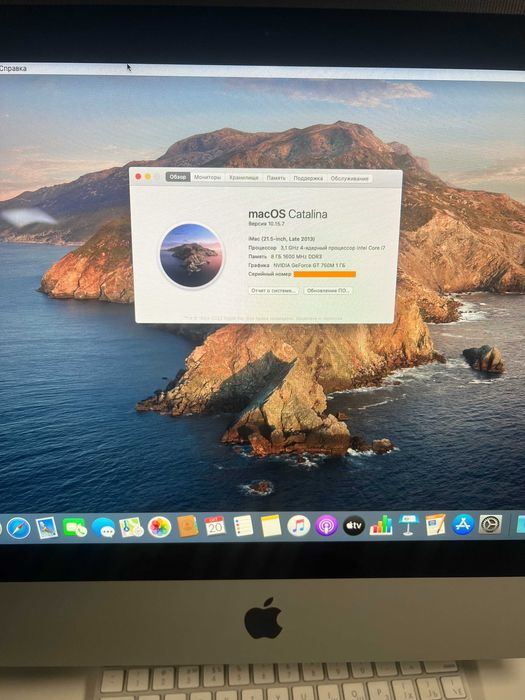Screen dimensions: 525x700
Task: Open the App Store icon in Dock
Action: point(463,525)
